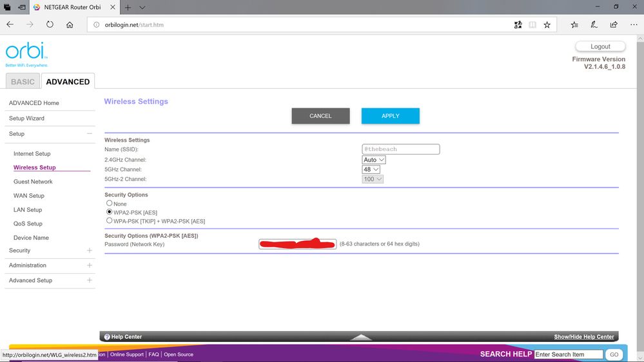Open the new tab plus icon

128,7
